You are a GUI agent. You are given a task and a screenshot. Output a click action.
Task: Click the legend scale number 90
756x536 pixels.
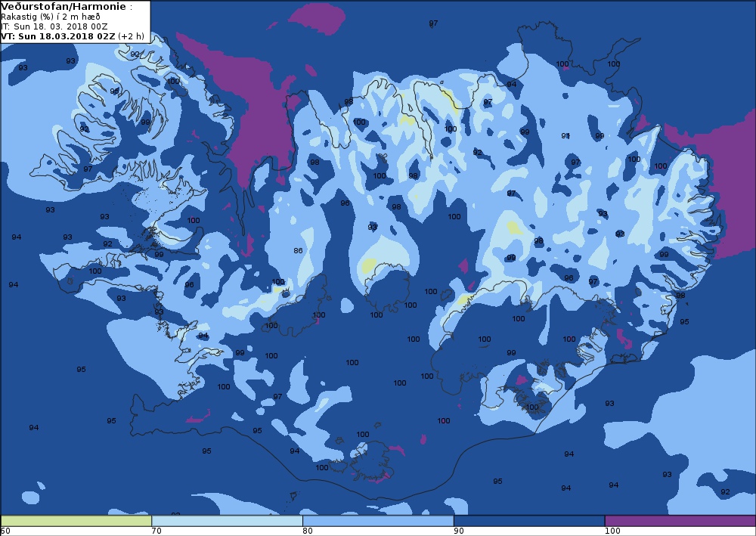(x=459, y=531)
